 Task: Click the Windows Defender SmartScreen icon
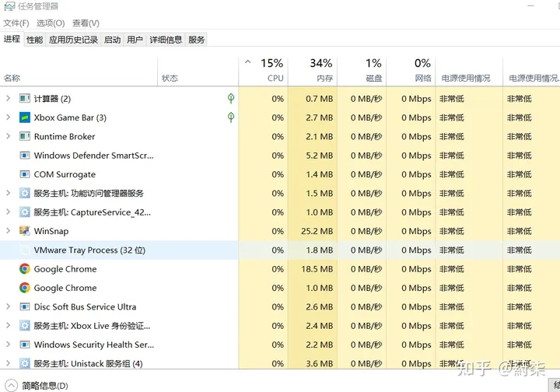click(x=25, y=155)
